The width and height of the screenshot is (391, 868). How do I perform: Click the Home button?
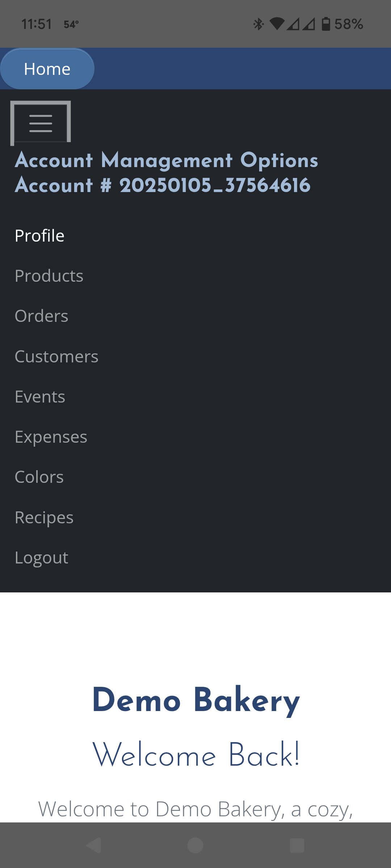pyautogui.click(x=47, y=69)
